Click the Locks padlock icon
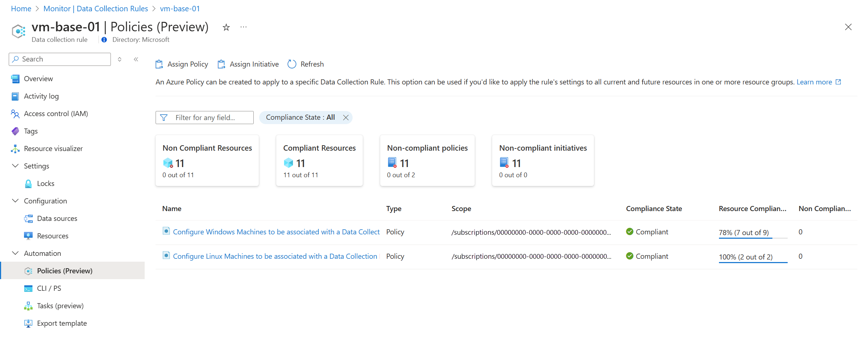Viewport: 868px width, 337px height. tap(28, 184)
